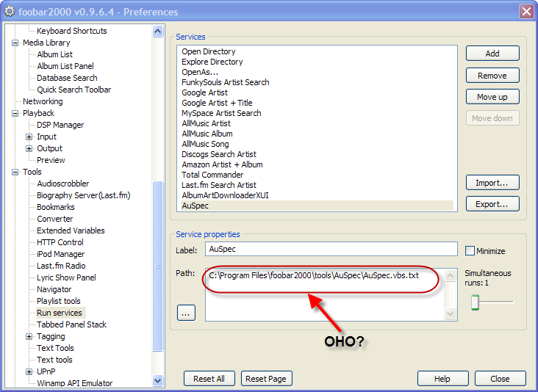
Task: Click Reset All button
Action: [x=209, y=379]
